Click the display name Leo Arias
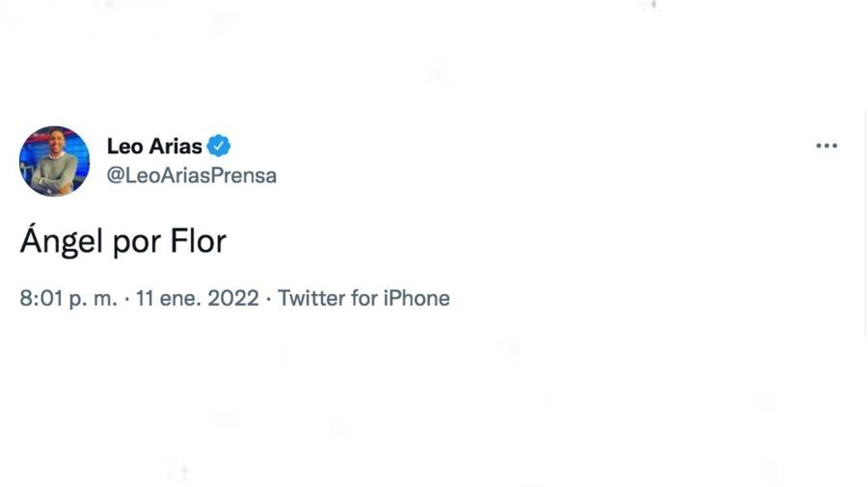Viewport: 868px width, 487px height. point(154,147)
